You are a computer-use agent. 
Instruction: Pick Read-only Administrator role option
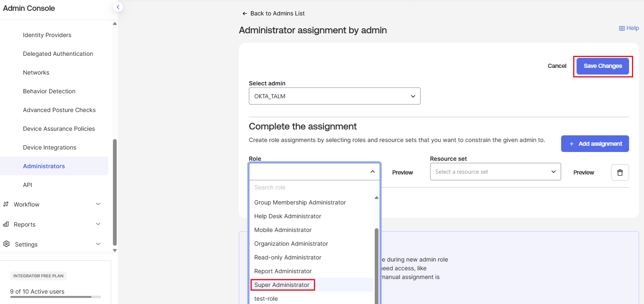pos(288,257)
